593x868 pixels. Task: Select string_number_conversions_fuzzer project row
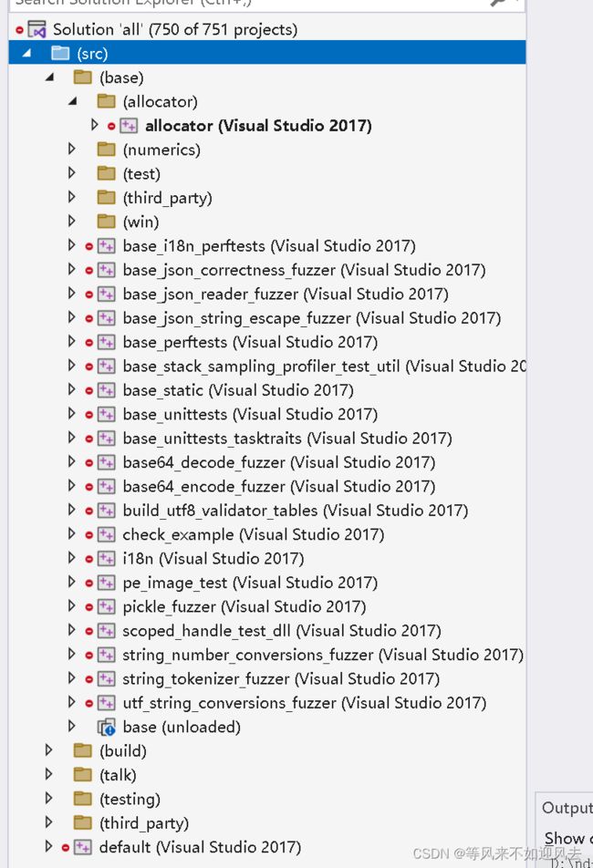[x=267, y=655]
